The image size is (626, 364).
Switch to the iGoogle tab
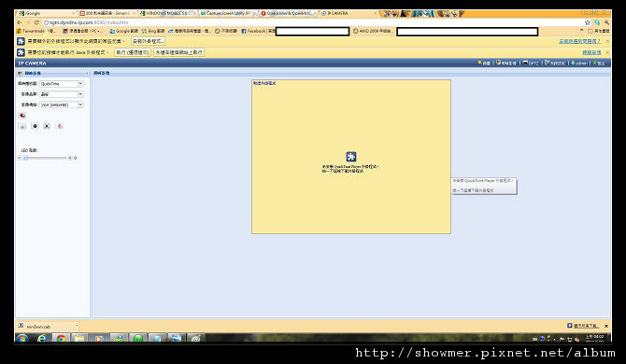[x=45, y=13]
